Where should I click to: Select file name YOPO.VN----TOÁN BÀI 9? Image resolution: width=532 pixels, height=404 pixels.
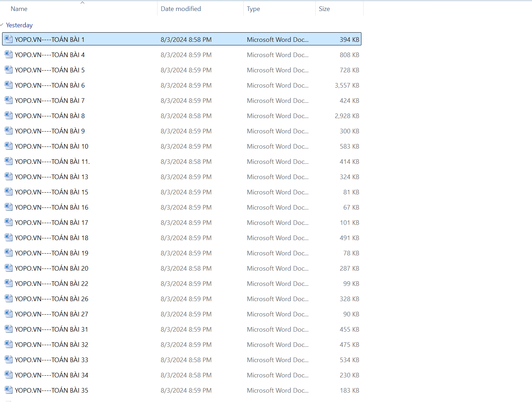[50, 131]
